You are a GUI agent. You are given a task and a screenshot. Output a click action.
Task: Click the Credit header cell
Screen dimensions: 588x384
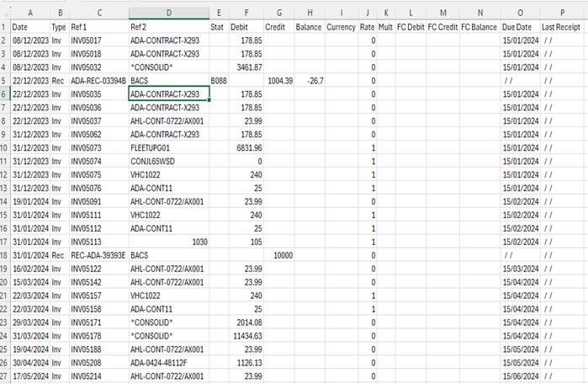(279, 27)
